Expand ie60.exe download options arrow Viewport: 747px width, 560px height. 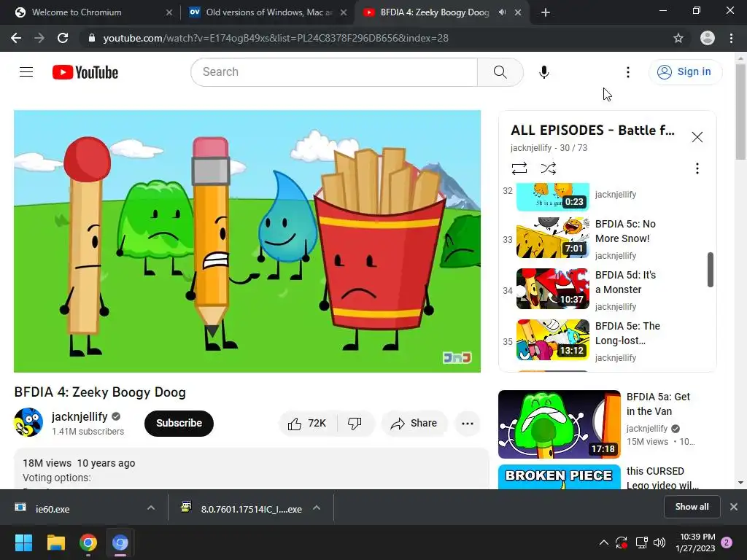151,508
